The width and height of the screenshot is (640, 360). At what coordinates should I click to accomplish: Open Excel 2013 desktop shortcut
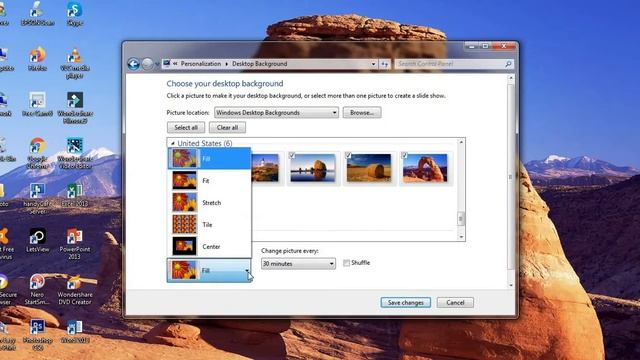click(75, 195)
